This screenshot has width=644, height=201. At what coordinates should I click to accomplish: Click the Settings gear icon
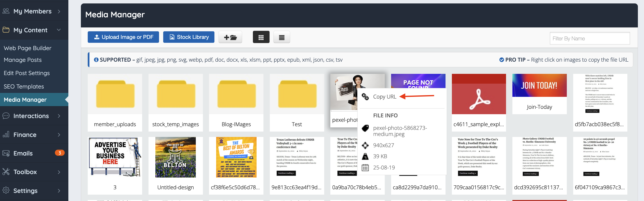[x=6, y=190]
